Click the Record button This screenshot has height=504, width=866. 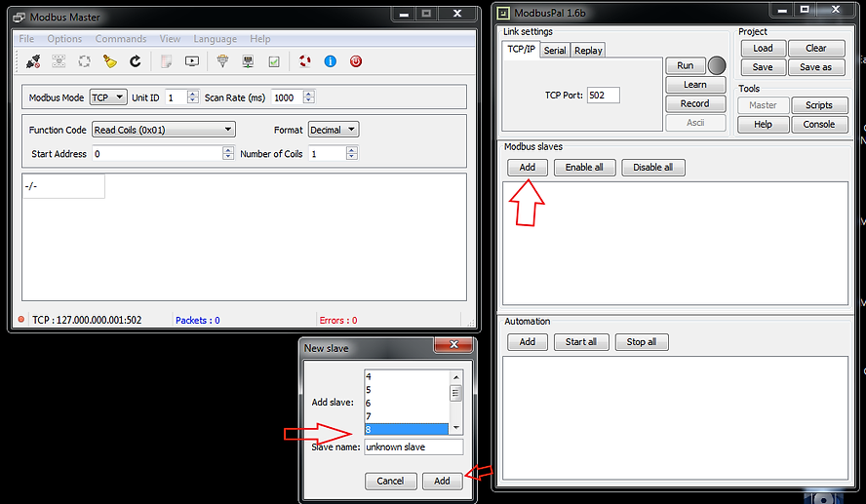point(695,103)
